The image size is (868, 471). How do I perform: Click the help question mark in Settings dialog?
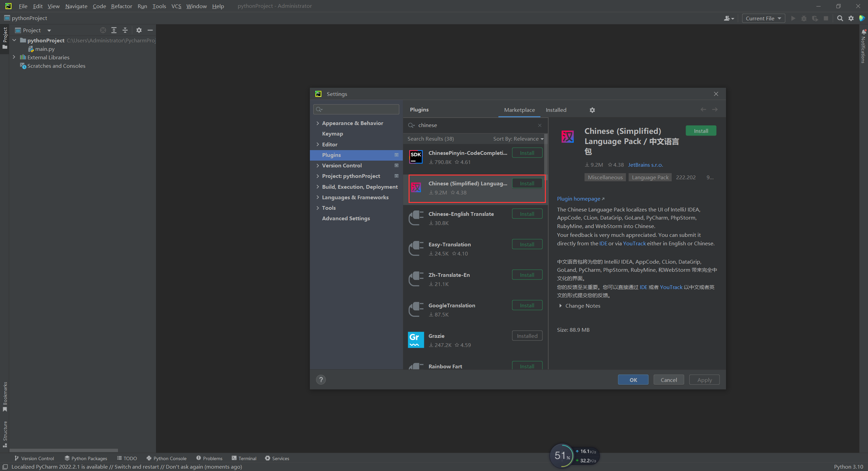[x=321, y=380]
